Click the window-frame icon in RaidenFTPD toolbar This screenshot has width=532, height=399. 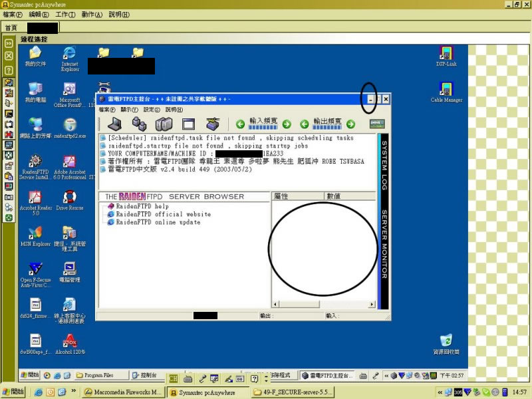click(188, 124)
